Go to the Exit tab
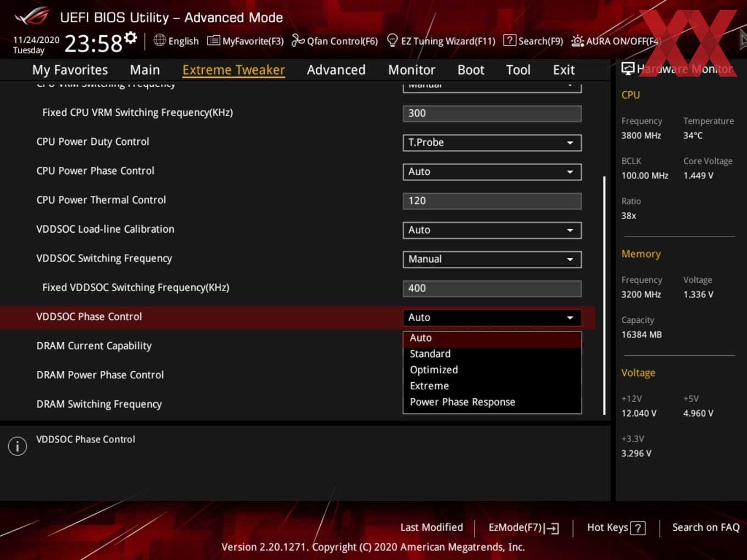The width and height of the screenshot is (747, 560). point(564,70)
